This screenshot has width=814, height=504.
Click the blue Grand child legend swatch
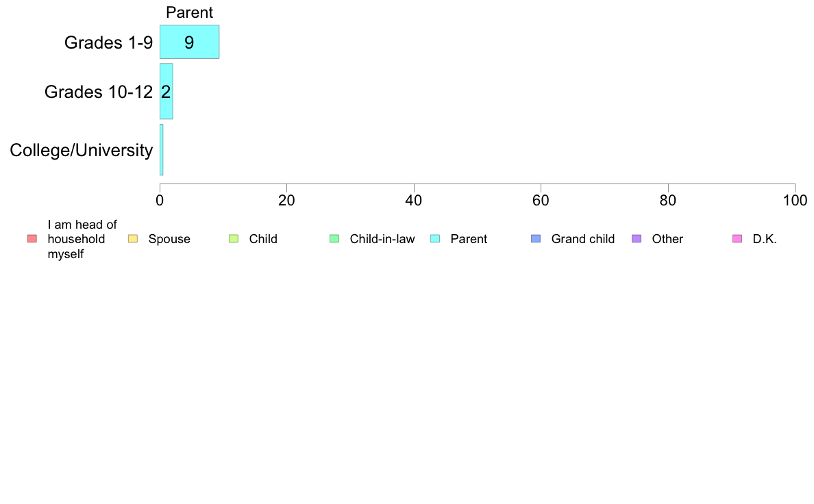point(536,238)
